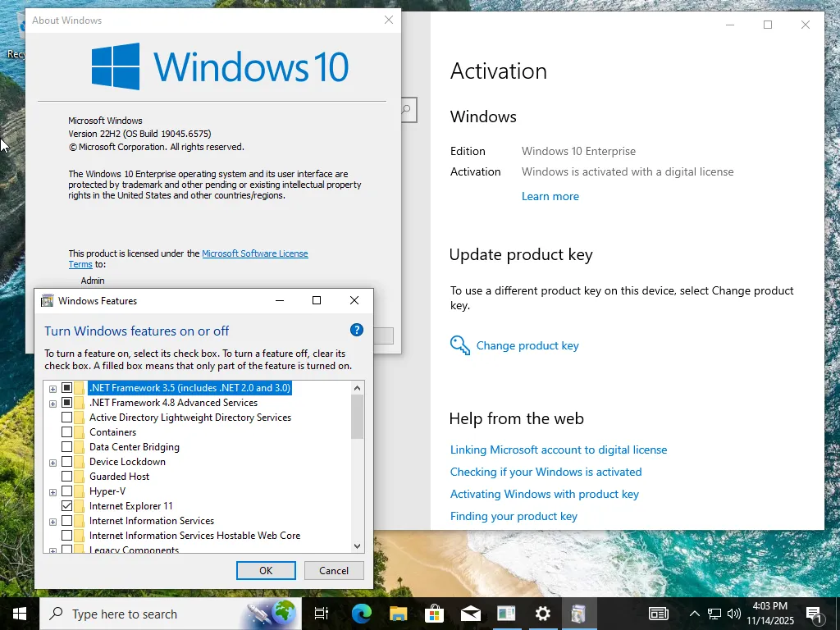Open the Start menu
840x630 pixels.
(18, 614)
